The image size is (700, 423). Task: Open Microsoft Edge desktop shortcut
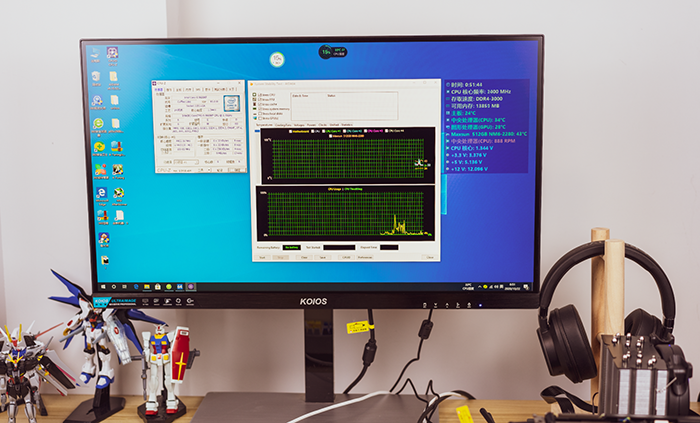[x=101, y=193]
